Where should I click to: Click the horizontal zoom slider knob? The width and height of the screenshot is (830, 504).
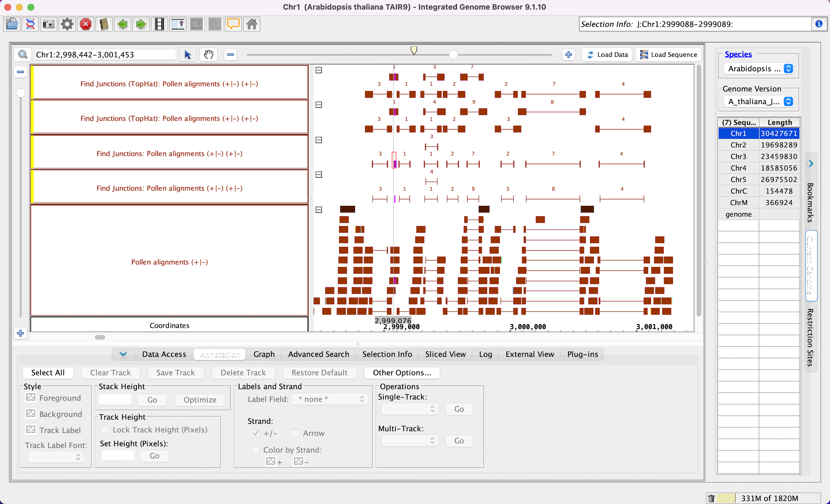453,55
